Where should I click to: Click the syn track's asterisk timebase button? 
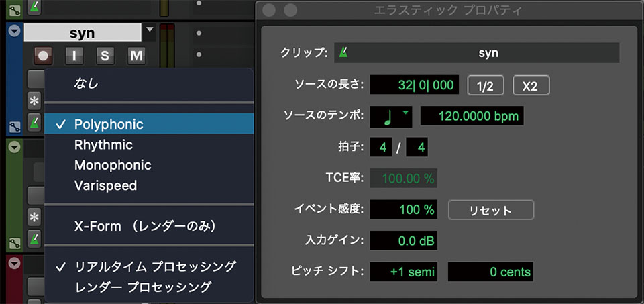(x=34, y=101)
